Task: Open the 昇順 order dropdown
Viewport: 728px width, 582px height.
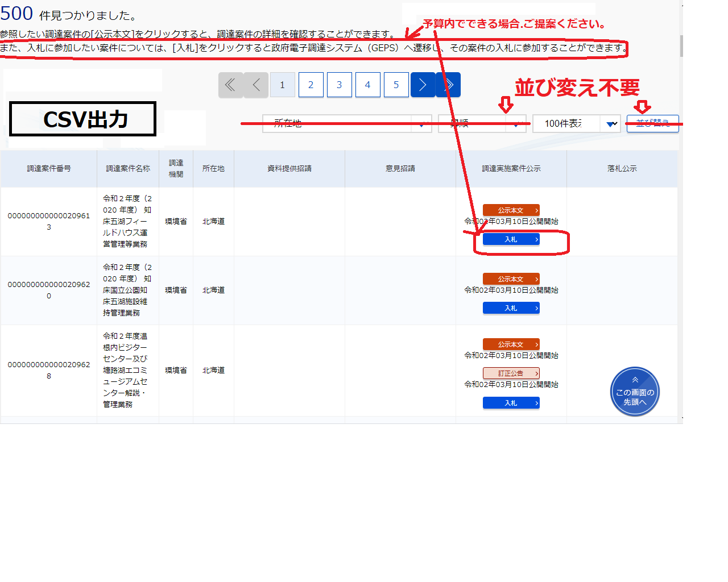Action: tap(482, 123)
